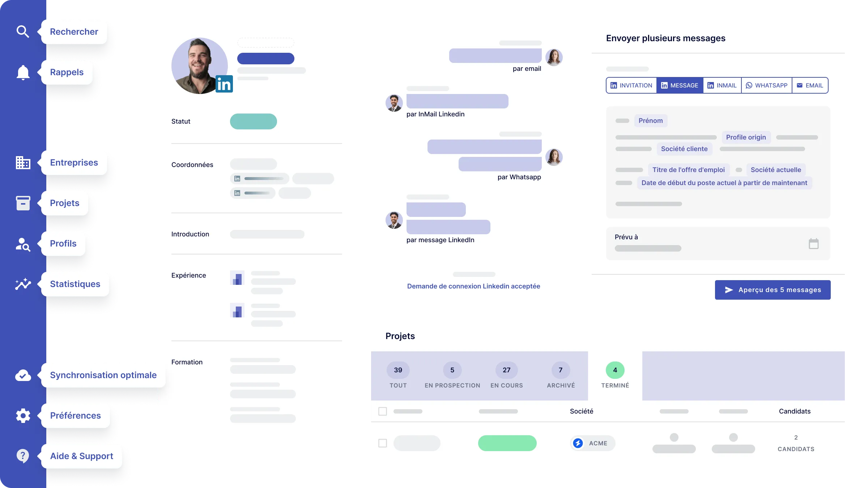Viewport: 868px width, 488px height.
Task: Click Demande de connexion Linkedin acceptée link
Action: coord(473,286)
